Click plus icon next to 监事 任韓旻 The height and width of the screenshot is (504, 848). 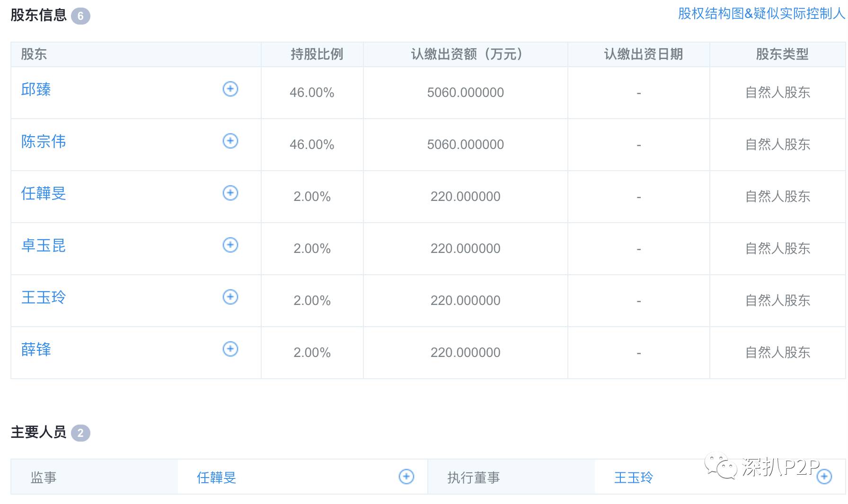click(x=406, y=477)
